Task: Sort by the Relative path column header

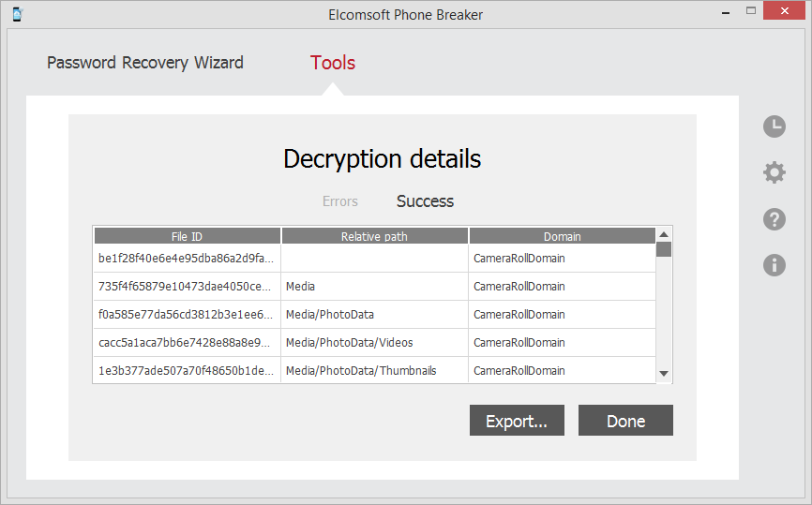Action: pyautogui.click(x=374, y=236)
